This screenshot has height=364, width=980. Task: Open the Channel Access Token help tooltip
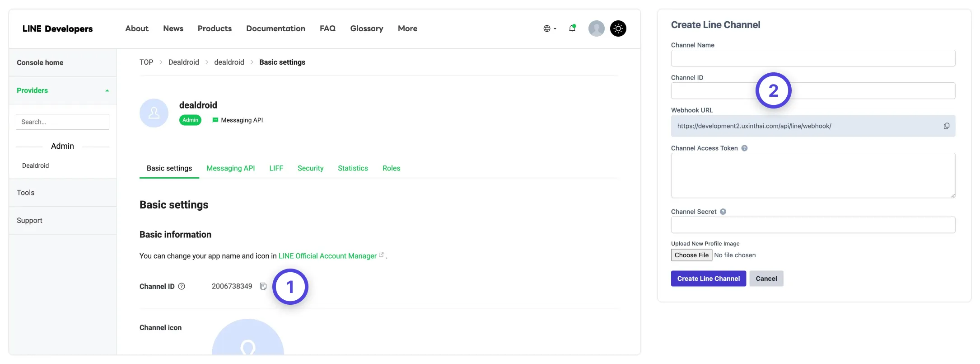(744, 148)
